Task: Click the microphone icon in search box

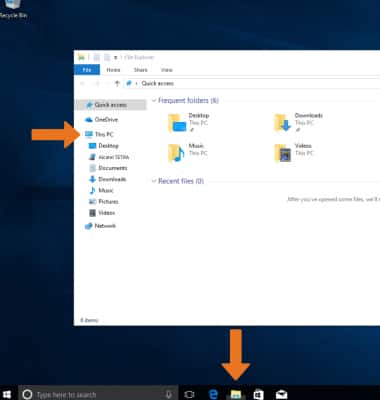Action: coord(169,394)
